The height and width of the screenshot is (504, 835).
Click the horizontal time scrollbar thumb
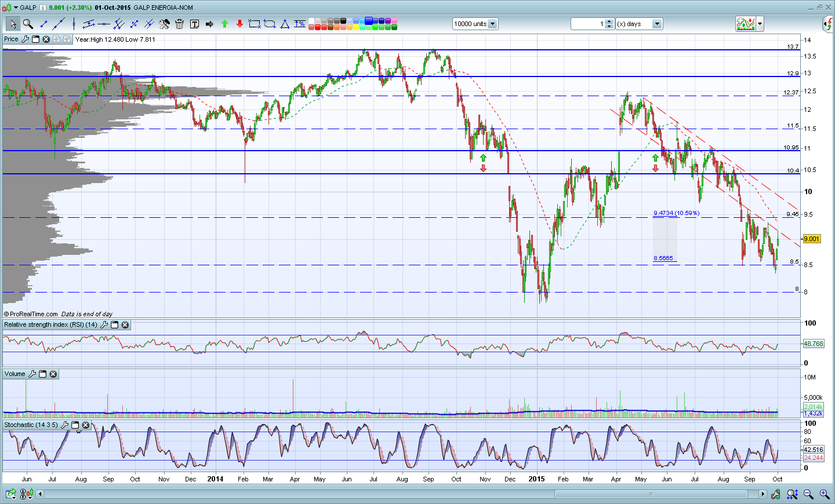click(x=651, y=494)
